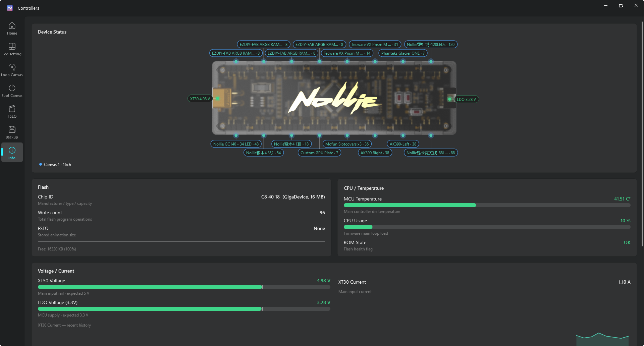Viewport: 644px width, 346px height.
Task: Click the Nollie app logo in the title bar
Action: click(x=10, y=8)
